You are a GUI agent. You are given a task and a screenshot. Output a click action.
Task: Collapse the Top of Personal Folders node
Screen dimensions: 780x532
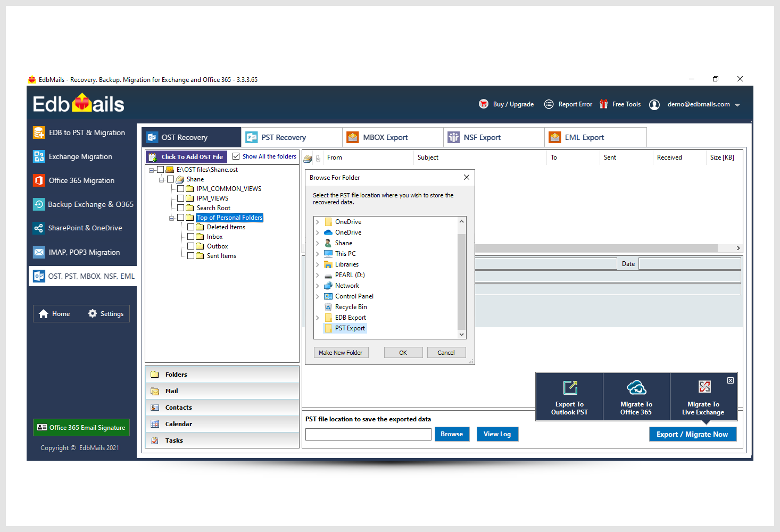[172, 218]
